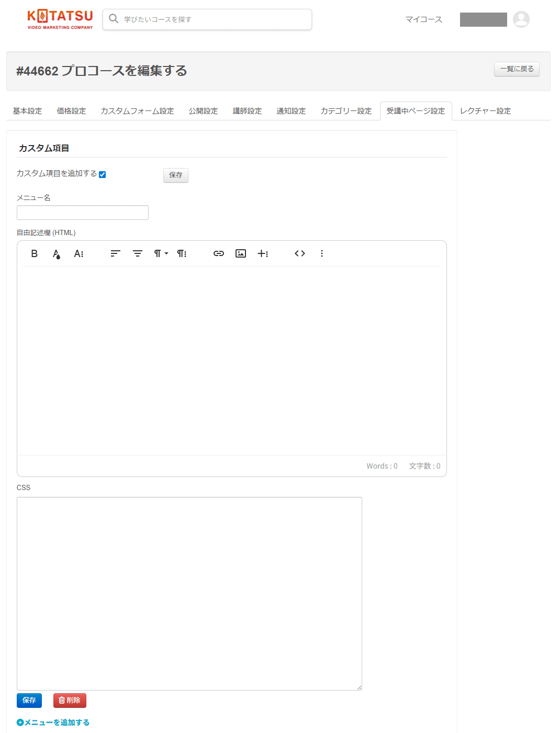Click inside the メニュー名 input field
The height and width of the screenshot is (733, 560).
82,213
